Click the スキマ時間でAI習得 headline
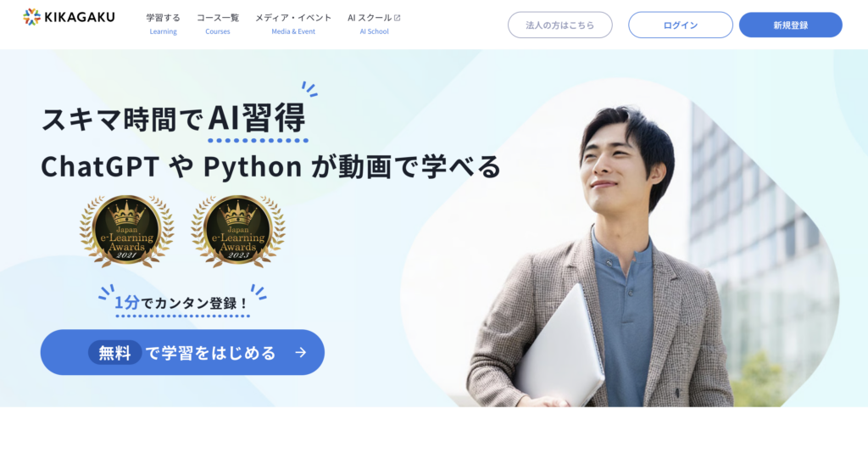The height and width of the screenshot is (470, 868). 173,119
